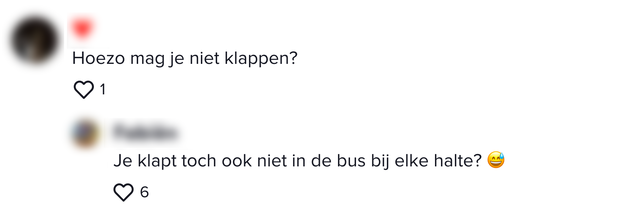Like the comment 'Hoezo mag je niet klappen?'

point(84,90)
